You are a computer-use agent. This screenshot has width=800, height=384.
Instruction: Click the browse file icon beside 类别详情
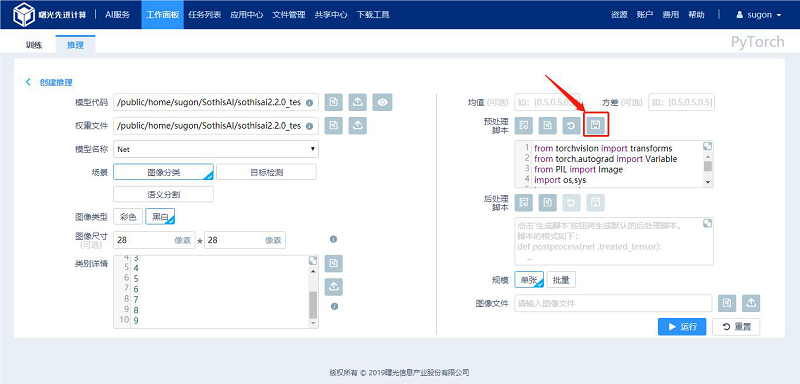point(333,264)
